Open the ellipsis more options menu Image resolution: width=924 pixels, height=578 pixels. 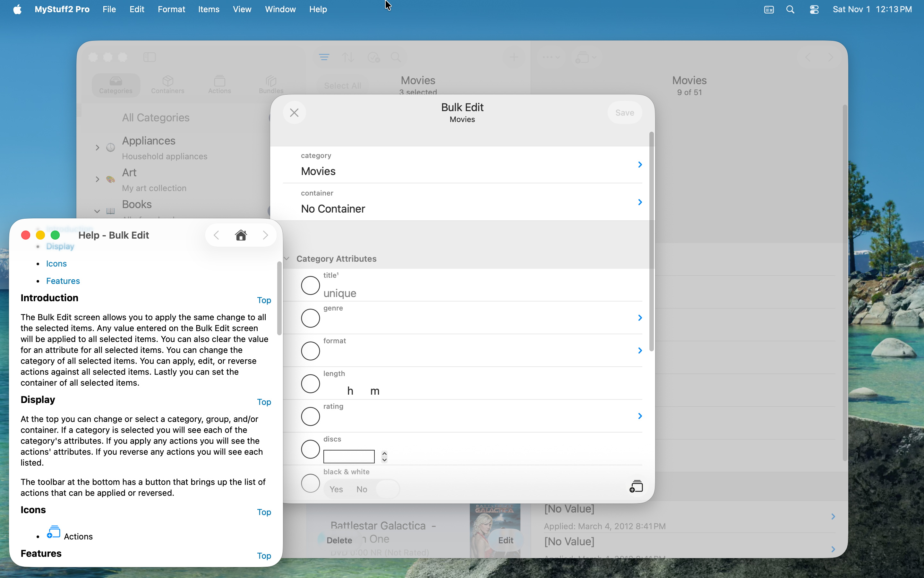[551, 57]
